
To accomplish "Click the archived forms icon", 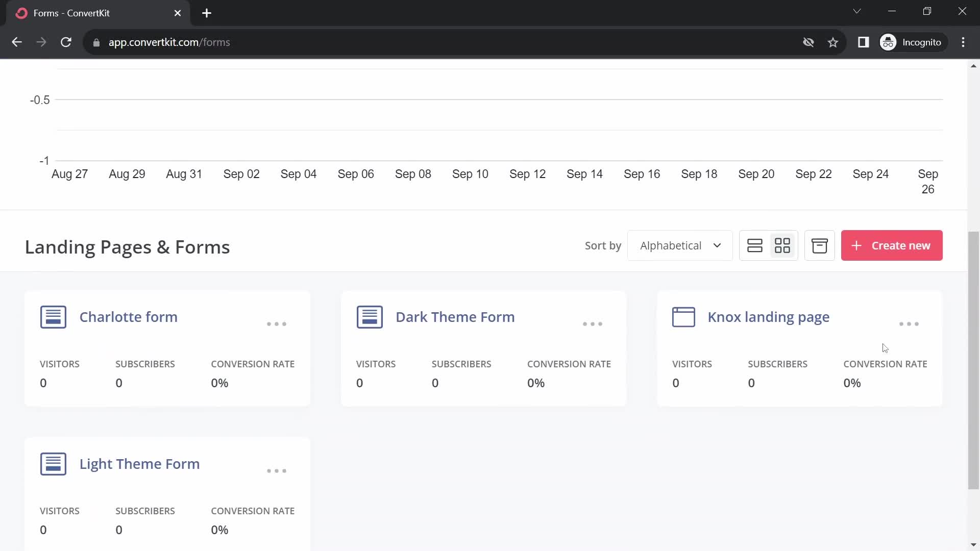I will 819,245.
